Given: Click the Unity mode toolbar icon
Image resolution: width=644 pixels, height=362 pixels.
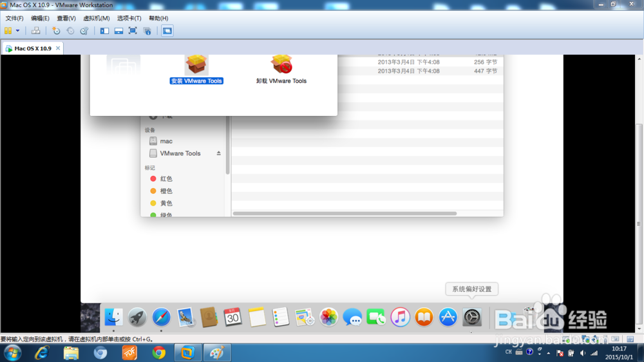Looking at the screenshot, I should [x=147, y=31].
